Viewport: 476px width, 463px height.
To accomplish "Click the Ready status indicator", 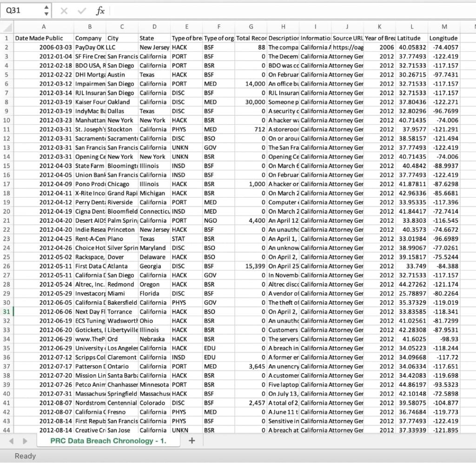I will tap(25, 456).
